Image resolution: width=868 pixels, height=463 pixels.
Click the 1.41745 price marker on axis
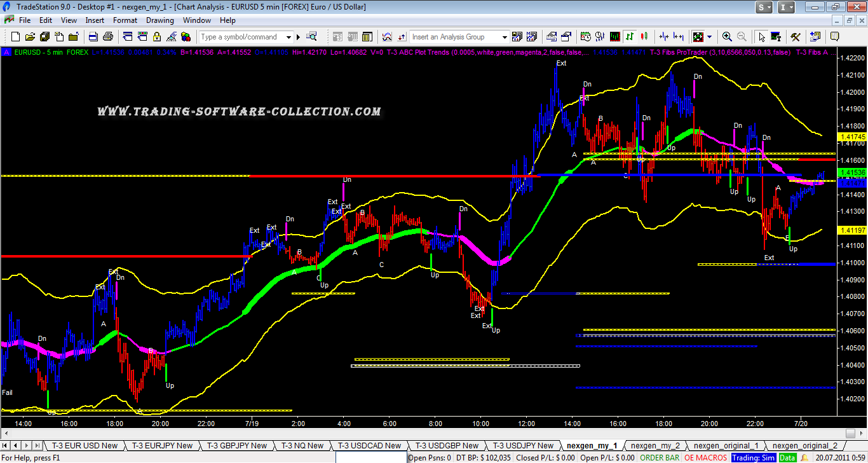[851, 137]
